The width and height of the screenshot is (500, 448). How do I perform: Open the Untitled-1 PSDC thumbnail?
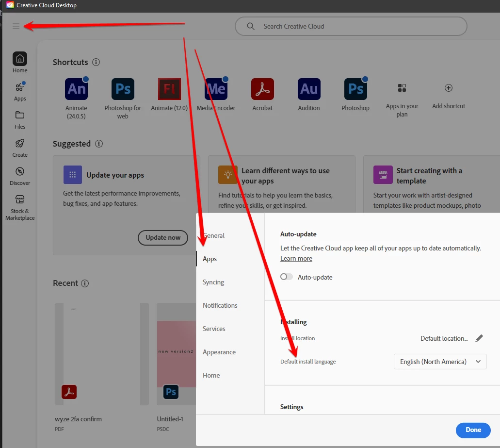[177, 354]
